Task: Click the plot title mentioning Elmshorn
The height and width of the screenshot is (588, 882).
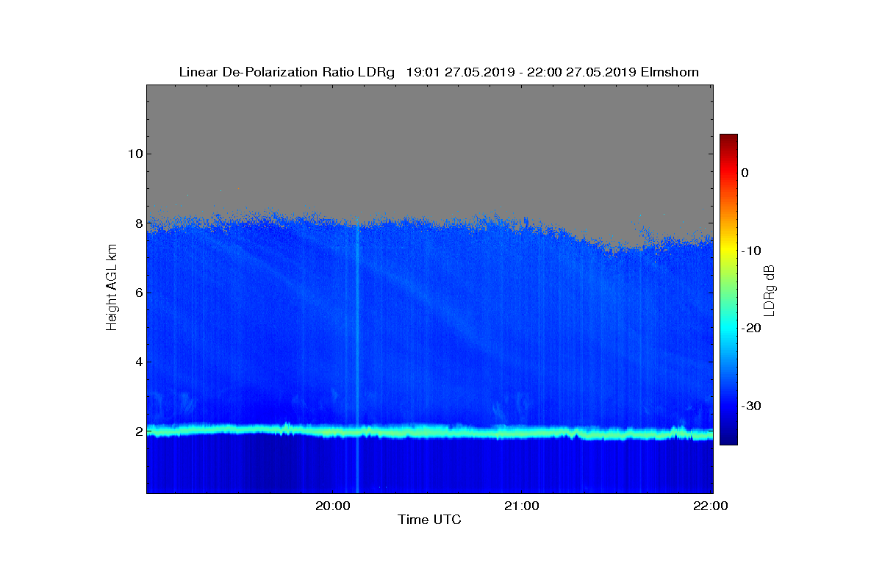Action: (x=439, y=72)
